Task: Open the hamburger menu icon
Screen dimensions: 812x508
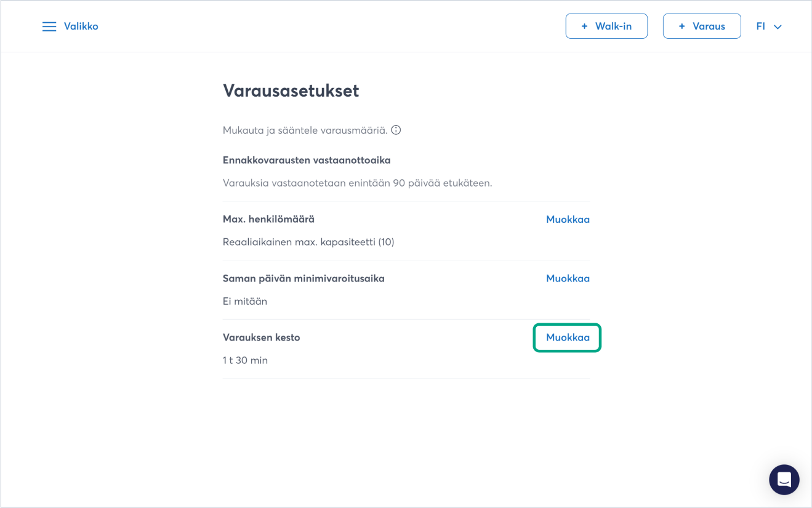Action: [49, 26]
